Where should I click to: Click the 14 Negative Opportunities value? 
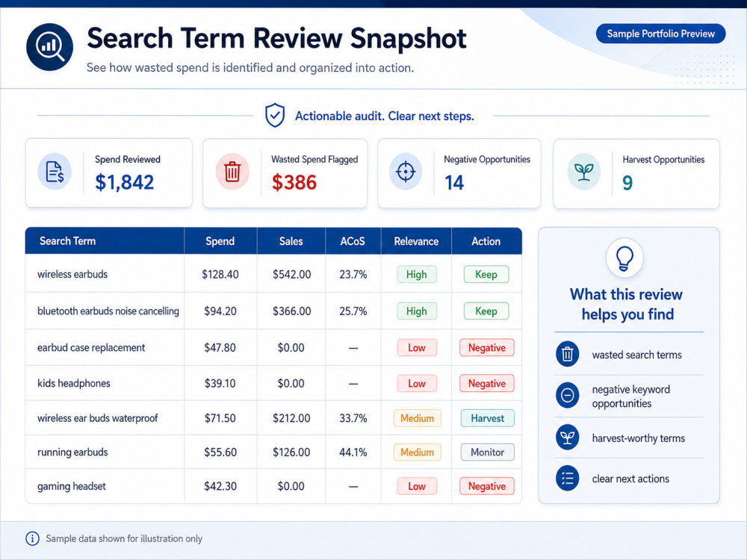tap(454, 183)
